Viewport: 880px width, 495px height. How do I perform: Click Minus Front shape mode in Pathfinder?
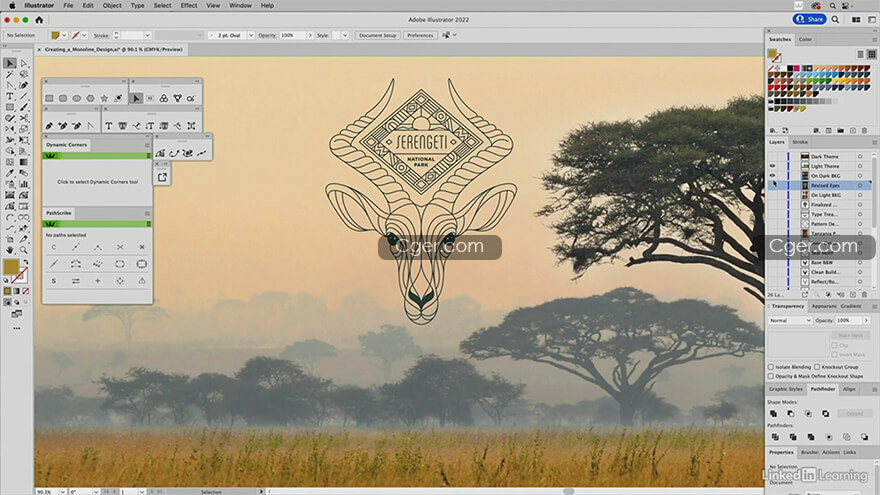click(791, 414)
